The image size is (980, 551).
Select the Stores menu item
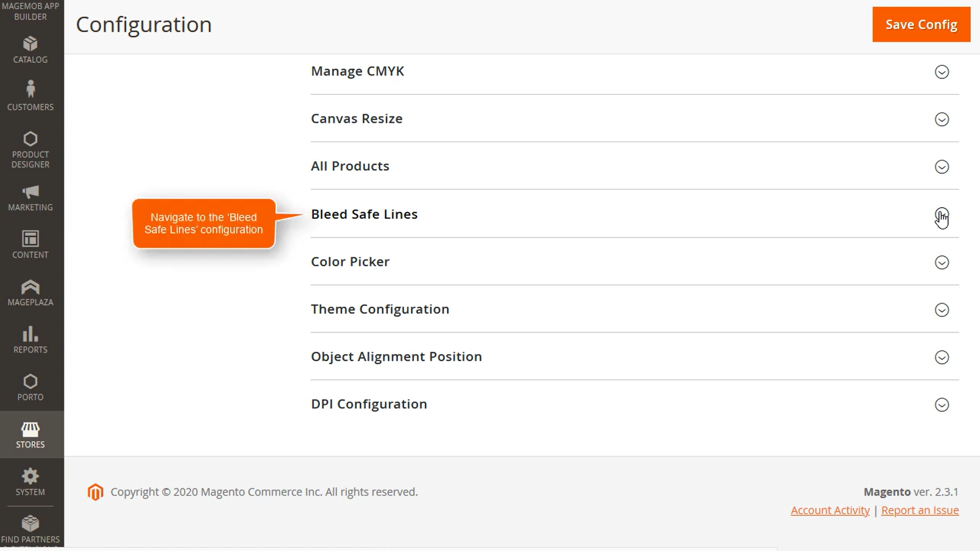[31, 435]
